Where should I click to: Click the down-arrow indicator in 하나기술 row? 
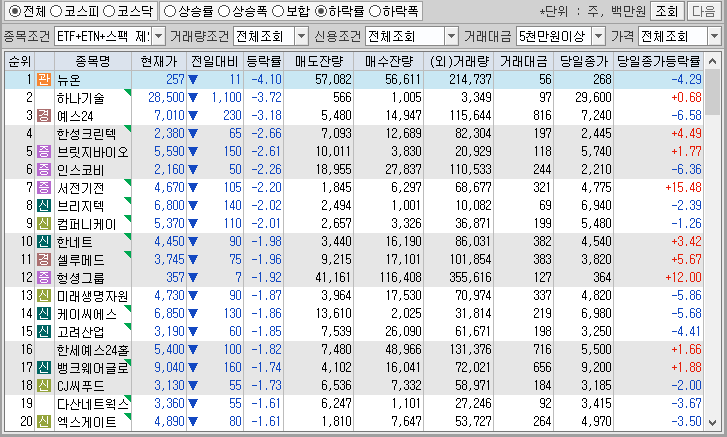pyautogui.click(x=193, y=97)
